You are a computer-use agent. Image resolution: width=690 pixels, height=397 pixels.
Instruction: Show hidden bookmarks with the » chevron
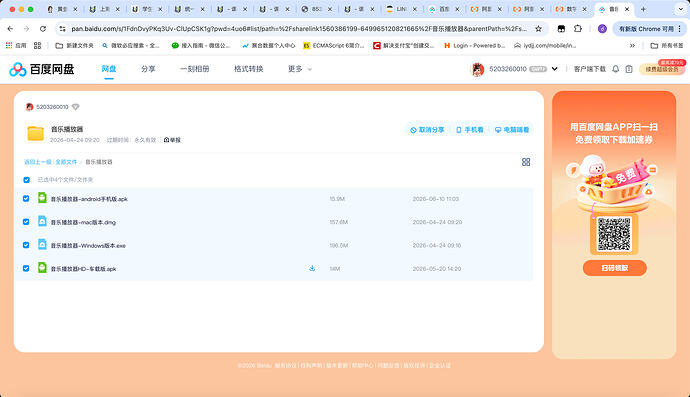[632, 45]
